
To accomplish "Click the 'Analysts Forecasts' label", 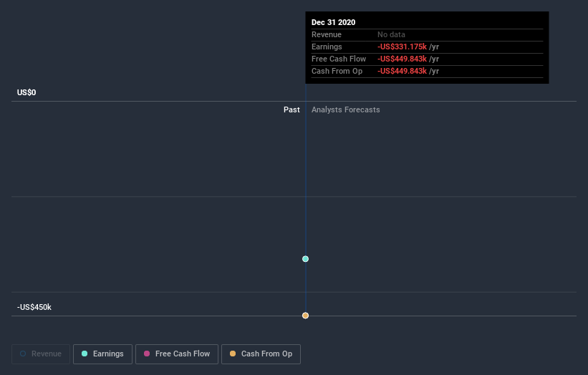I will coord(345,109).
